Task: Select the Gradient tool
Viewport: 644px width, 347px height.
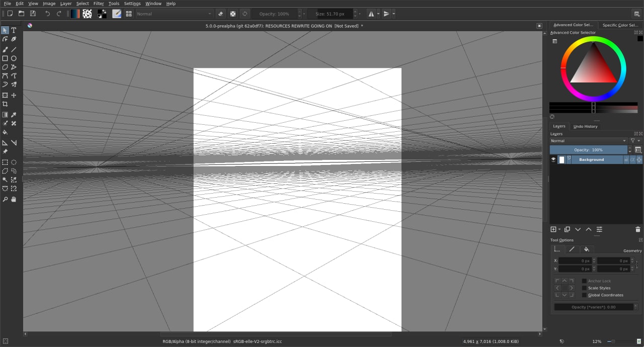Action: point(5,115)
